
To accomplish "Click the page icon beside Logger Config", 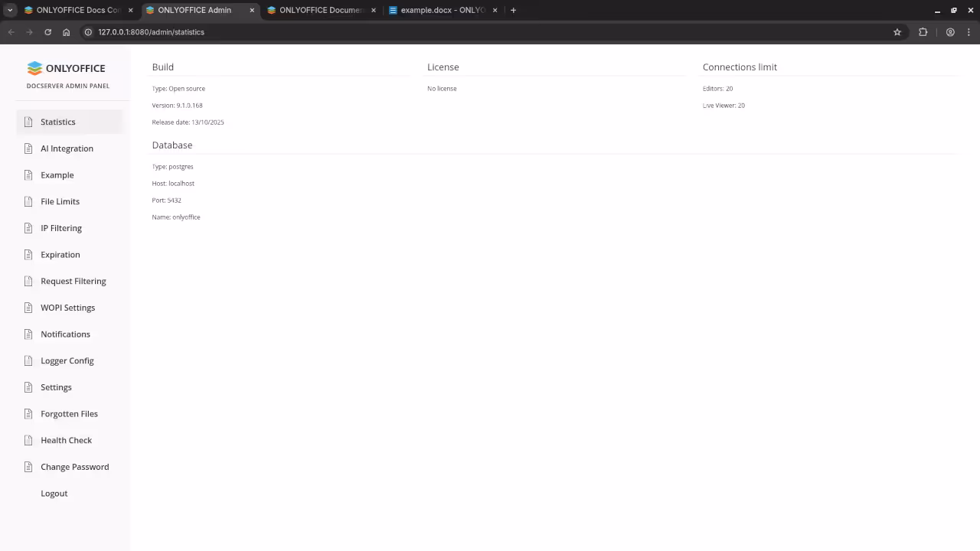I will 27,360.
